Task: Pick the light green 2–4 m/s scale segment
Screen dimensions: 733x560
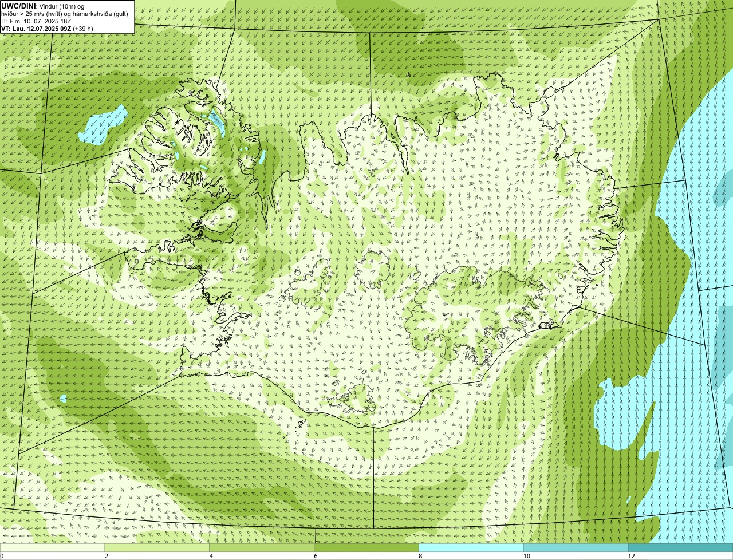Action: point(157,548)
